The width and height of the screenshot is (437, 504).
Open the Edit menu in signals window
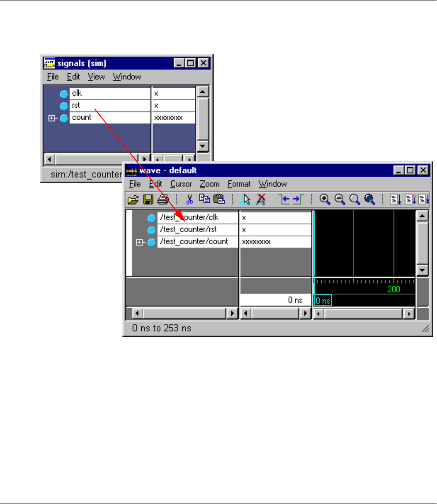[x=73, y=77]
